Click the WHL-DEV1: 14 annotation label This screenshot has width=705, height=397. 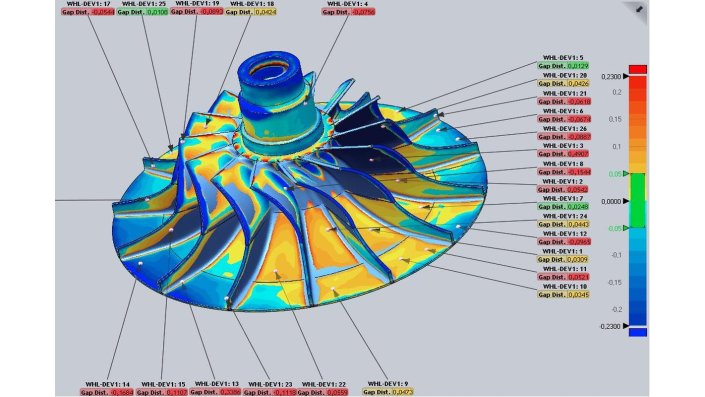[107, 385]
